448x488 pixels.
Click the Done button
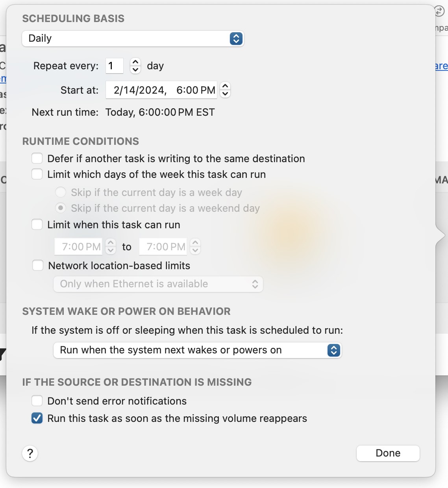(x=388, y=453)
